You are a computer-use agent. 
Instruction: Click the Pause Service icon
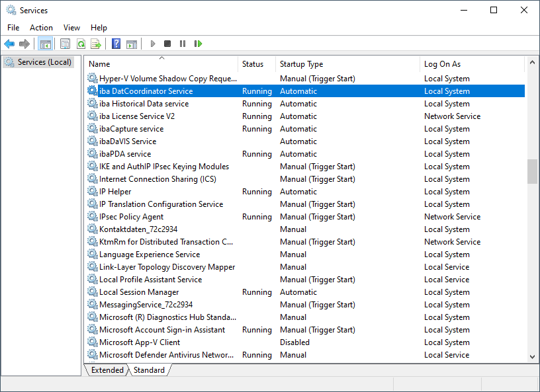tap(183, 44)
